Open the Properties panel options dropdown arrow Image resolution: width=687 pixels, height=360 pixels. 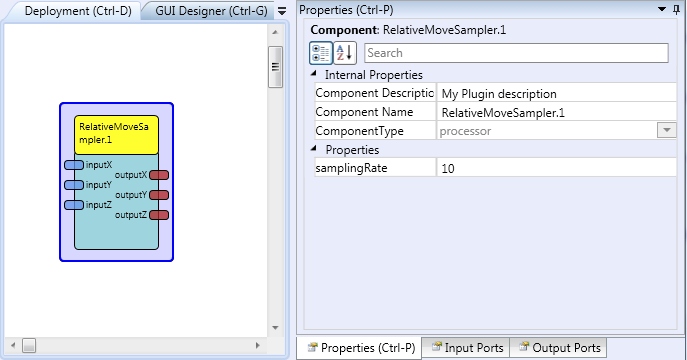pos(662,9)
